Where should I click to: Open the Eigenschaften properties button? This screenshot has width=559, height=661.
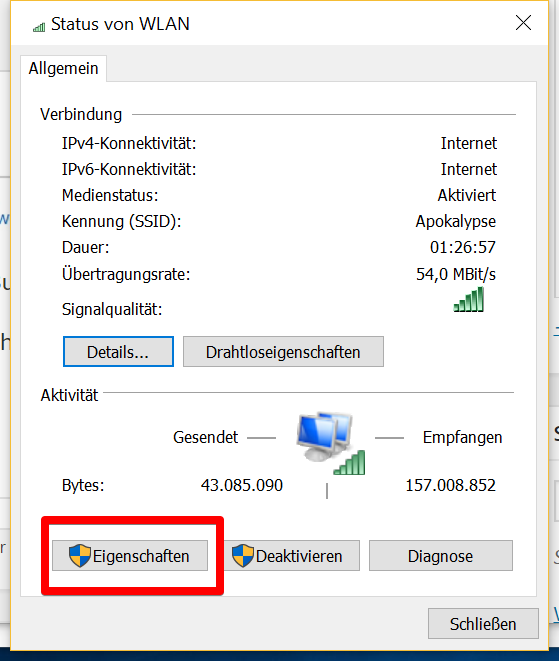click(130, 556)
